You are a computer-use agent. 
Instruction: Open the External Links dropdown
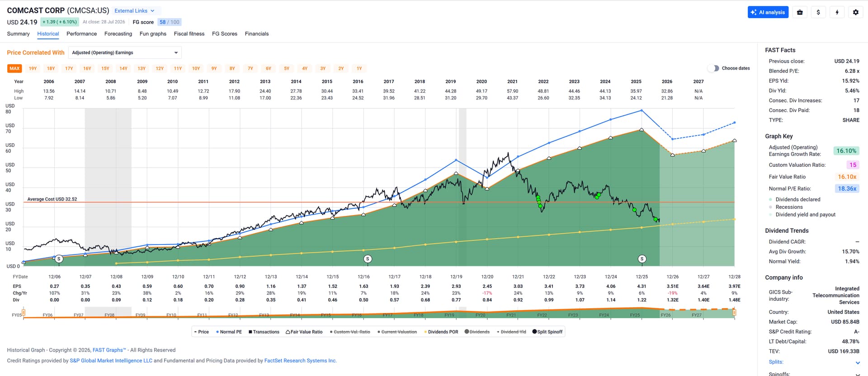click(x=134, y=11)
